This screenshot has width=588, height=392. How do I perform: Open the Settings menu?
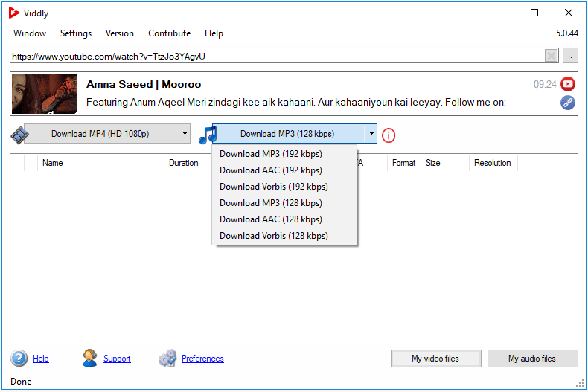[x=76, y=33]
